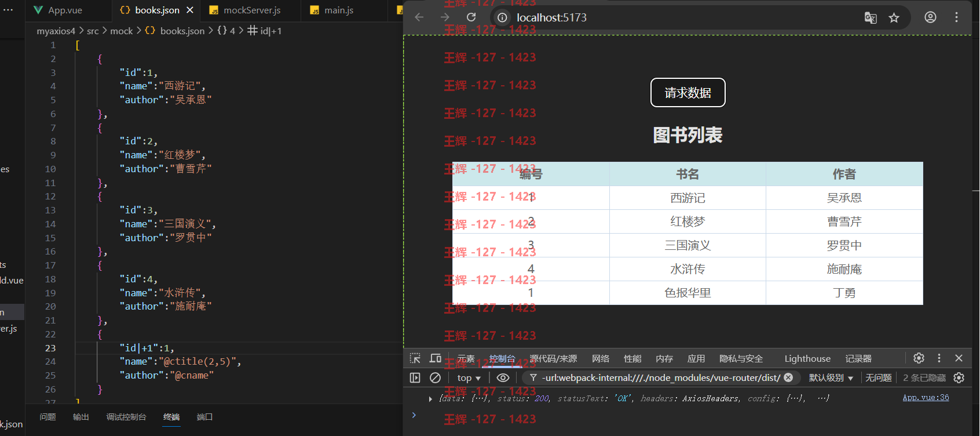Open the 输出 panel tab
Viewport: 980px width, 436px height.
pos(81,417)
